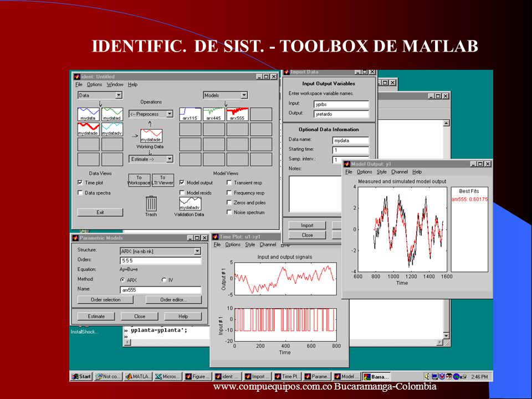Image resolution: width=532 pixels, height=399 pixels.
Task: Click the Orders field containing 5 5 5
Action: pos(161,260)
